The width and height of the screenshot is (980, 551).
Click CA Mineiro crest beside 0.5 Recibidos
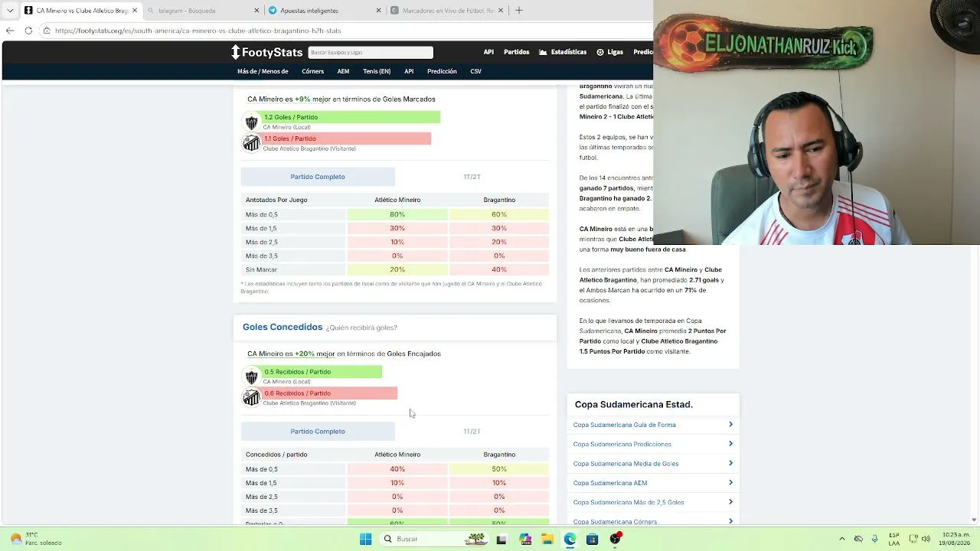click(x=251, y=377)
